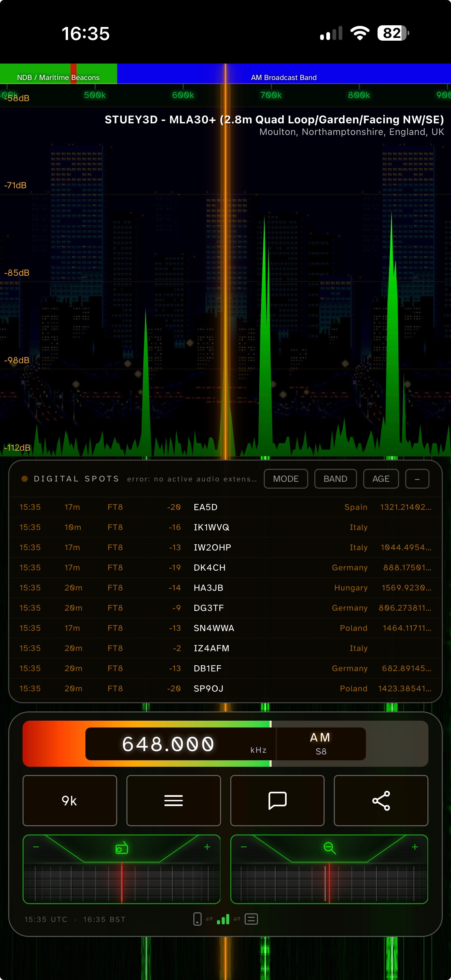This screenshot has height=980, width=451.
Task: Tap the green signal bars connection icon
Action: coord(223,919)
